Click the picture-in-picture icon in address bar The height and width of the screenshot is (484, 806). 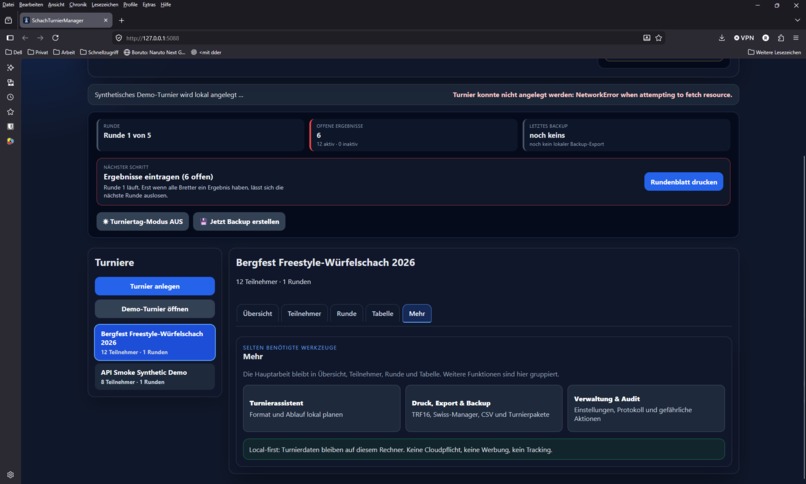pos(647,38)
